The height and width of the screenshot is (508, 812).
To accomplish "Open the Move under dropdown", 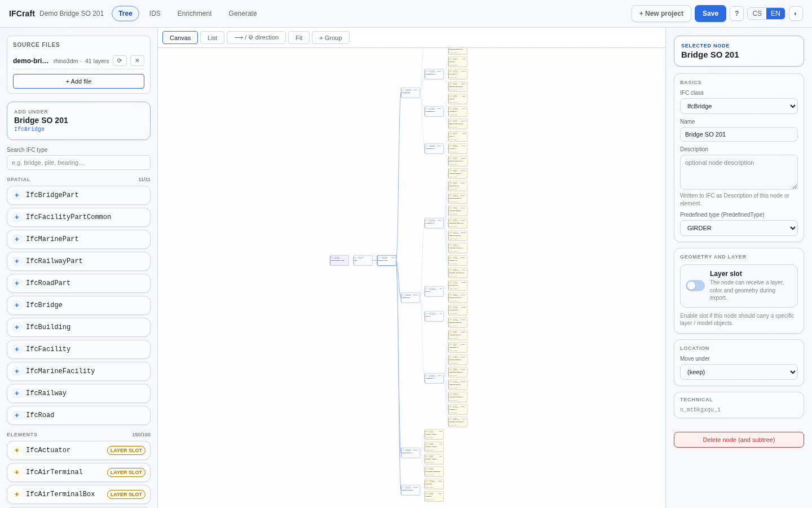I will [739, 372].
